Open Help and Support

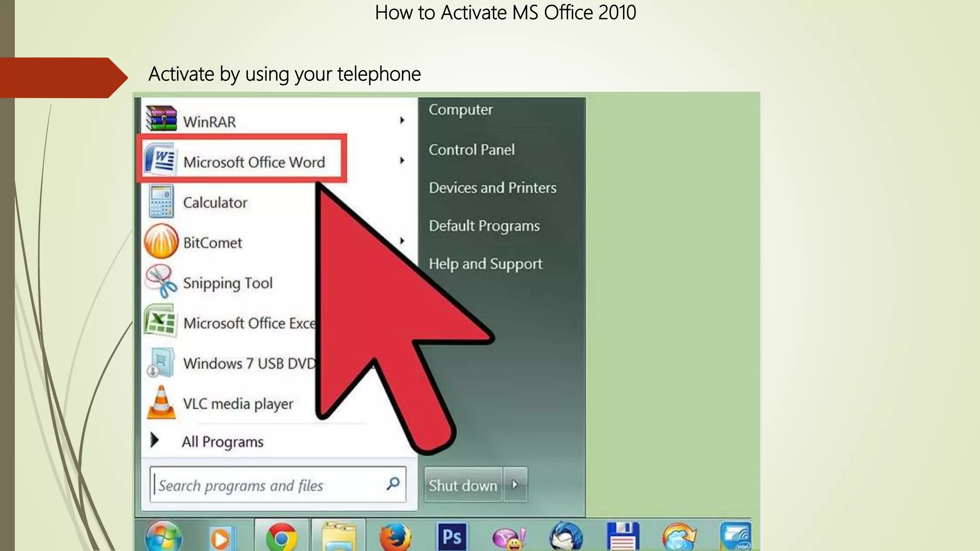coord(485,264)
